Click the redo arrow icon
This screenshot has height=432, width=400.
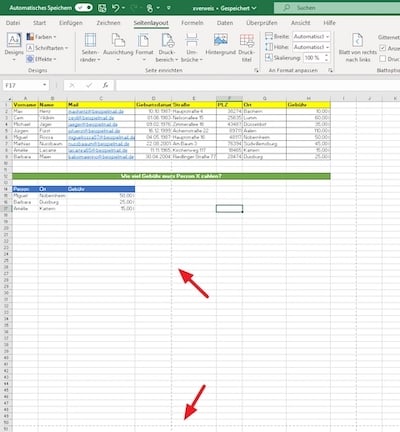(135, 8)
